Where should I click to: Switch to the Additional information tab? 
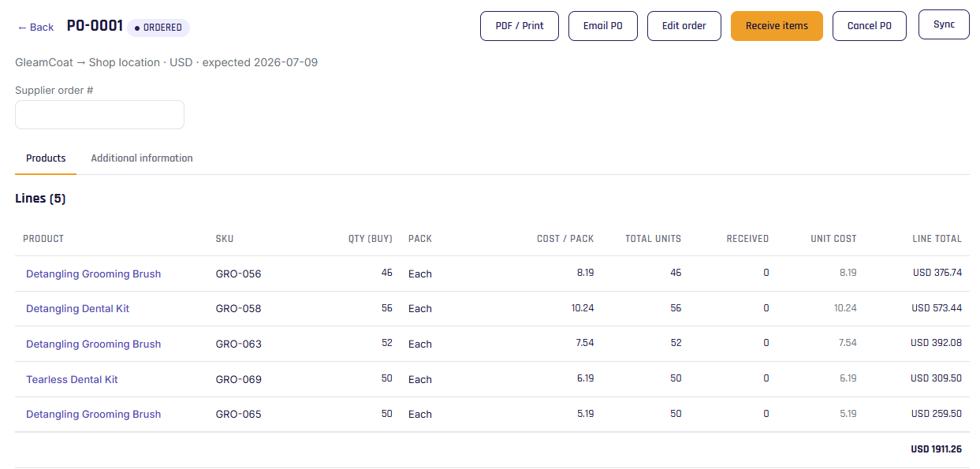pos(142,158)
